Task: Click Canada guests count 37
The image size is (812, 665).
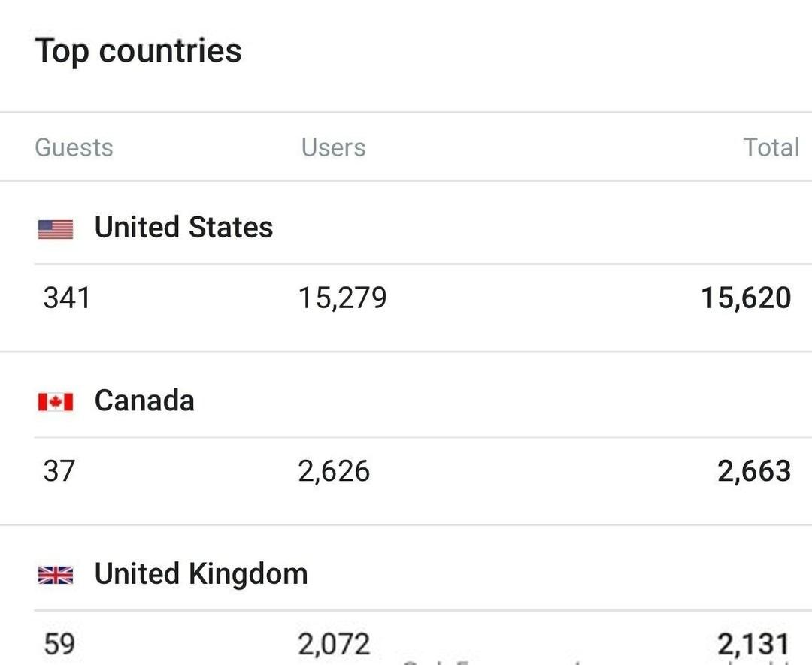Action: [x=59, y=471]
